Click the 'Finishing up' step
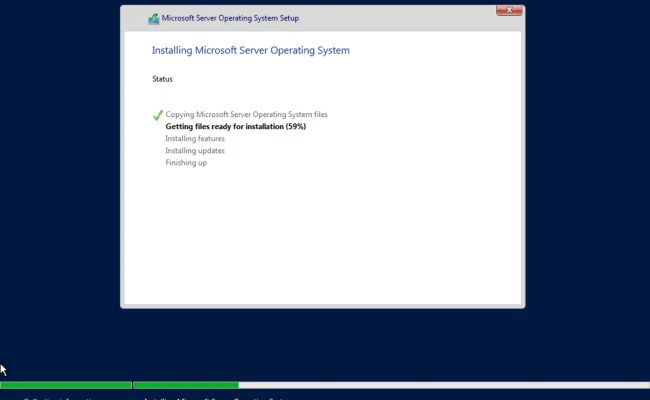Screen dimensions: 650x400 [x=186, y=162]
